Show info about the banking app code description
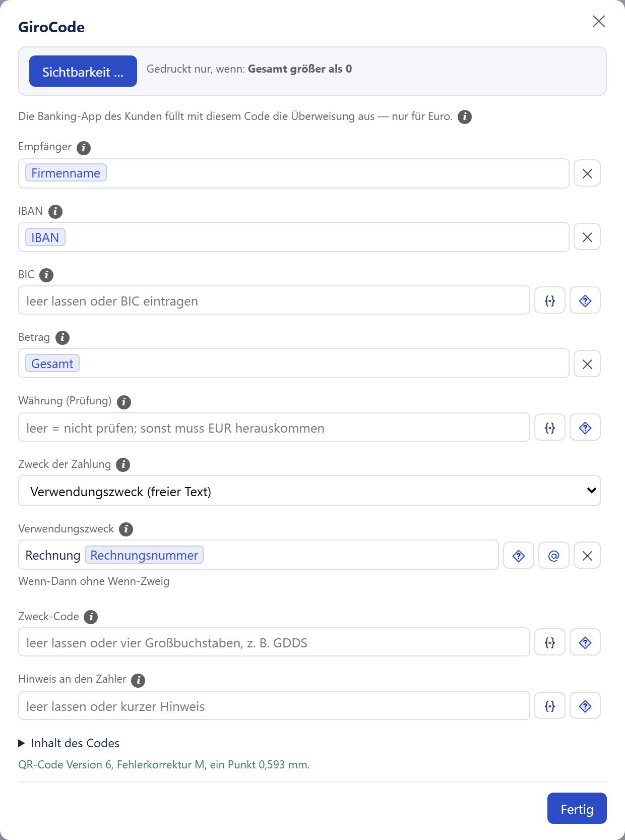 point(465,117)
